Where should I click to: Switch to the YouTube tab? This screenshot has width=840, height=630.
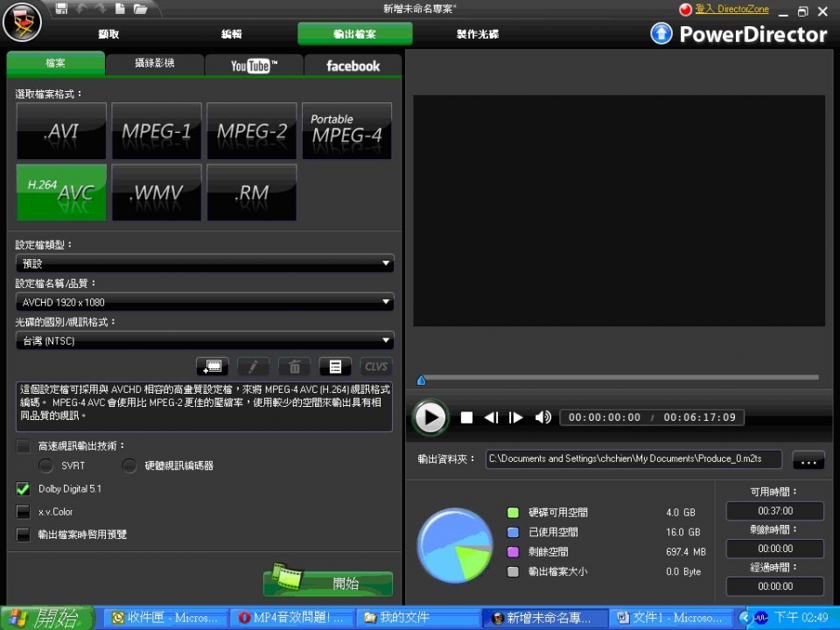pyautogui.click(x=254, y=66)
